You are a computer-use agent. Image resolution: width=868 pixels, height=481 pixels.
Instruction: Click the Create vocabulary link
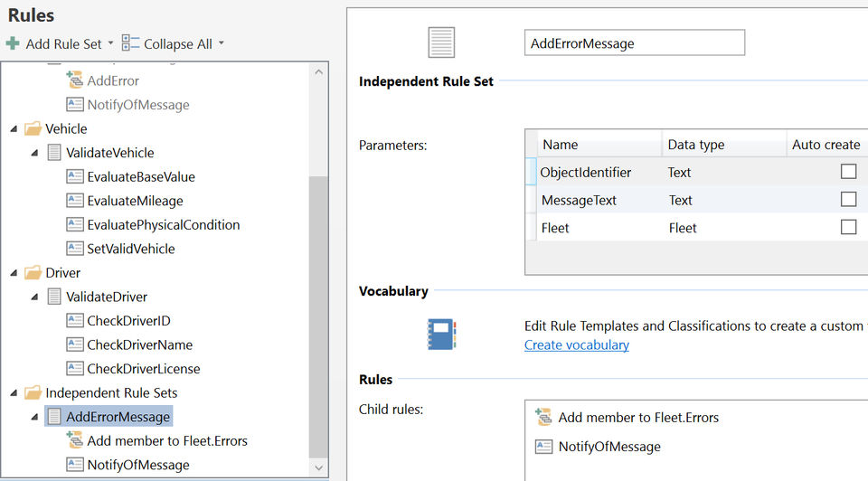click(x=577, y=344)
